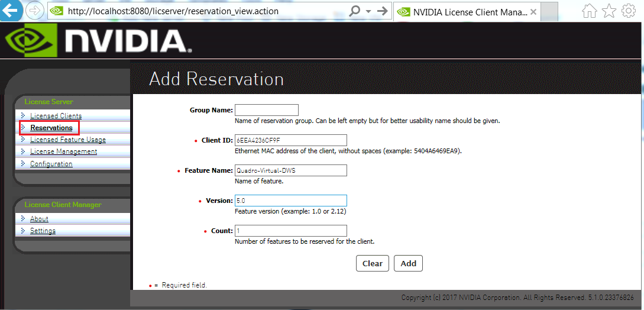
Task: Open the Reservations menu link
Action: coord(51,128)
